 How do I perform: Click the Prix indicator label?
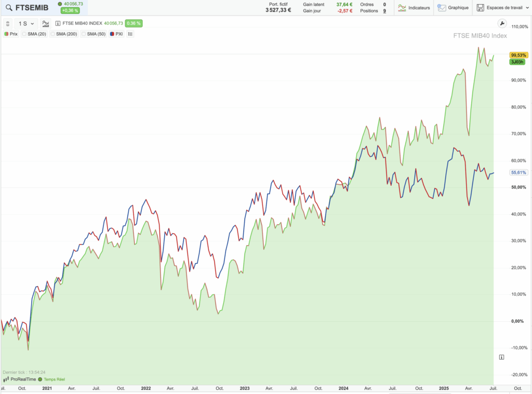(14, 34)
